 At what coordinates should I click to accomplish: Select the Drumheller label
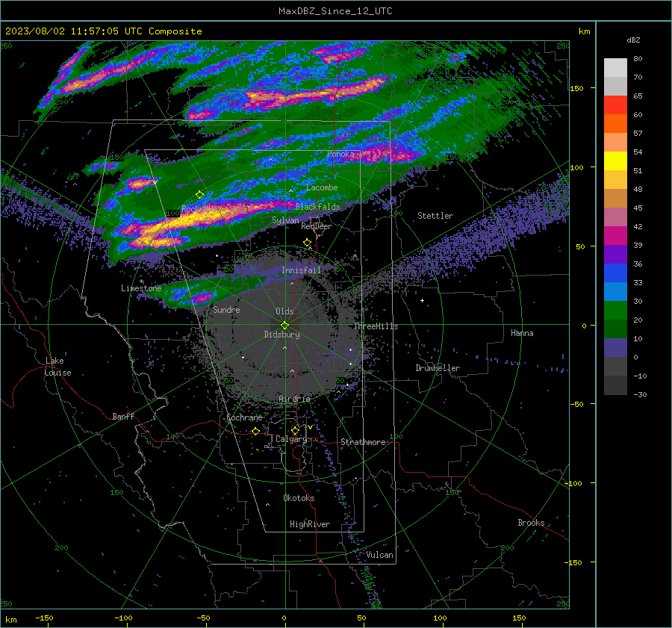pyautogui.click(x=438, y=368)
